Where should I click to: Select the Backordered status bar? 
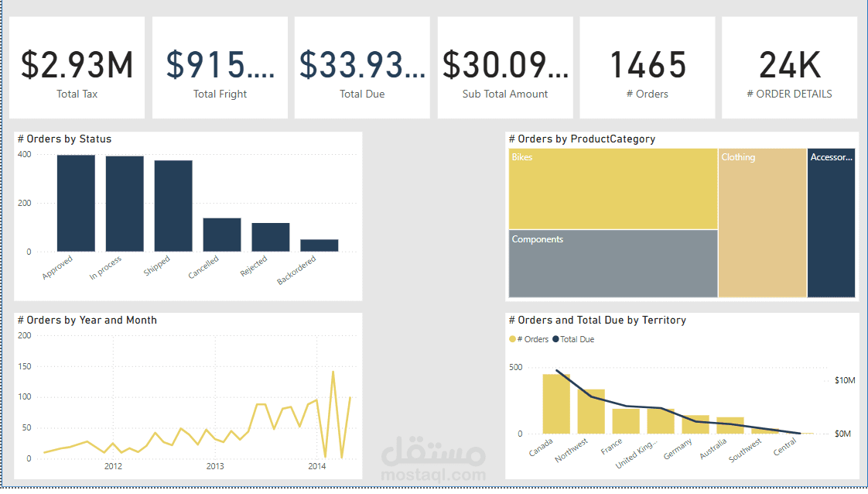tap(320, 245)
